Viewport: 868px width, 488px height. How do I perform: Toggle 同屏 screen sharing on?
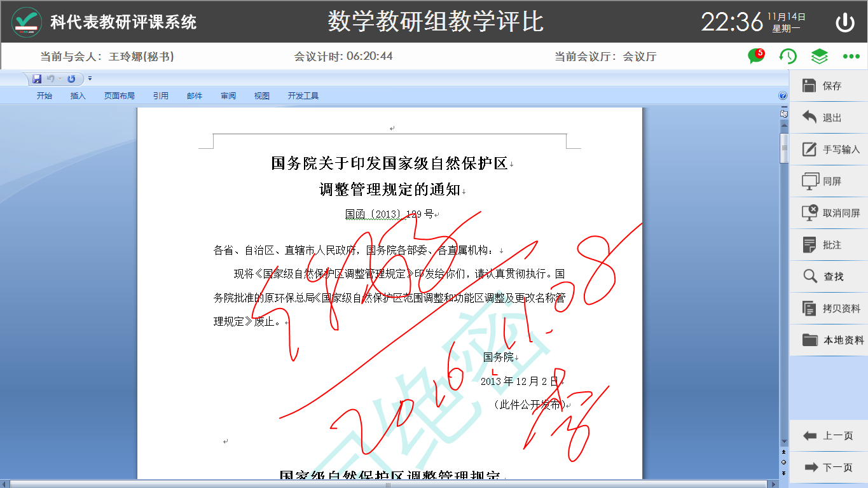click(x=829, y=181)
